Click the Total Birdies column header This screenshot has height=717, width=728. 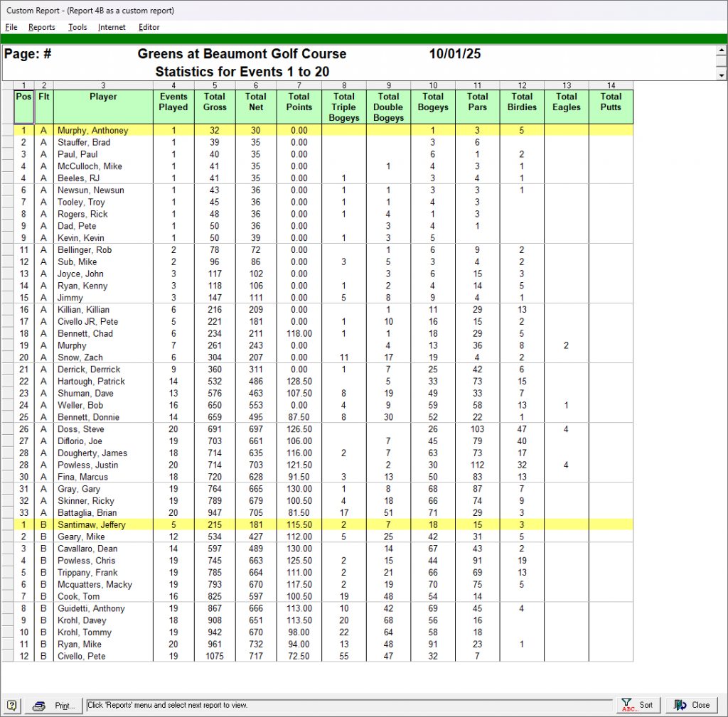(x=522, y=102)
